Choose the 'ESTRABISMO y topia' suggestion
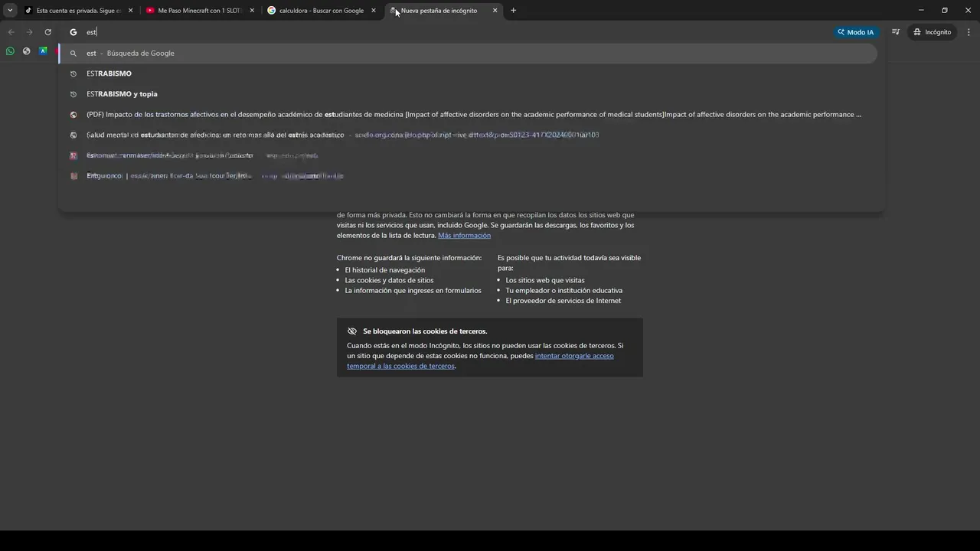This screenshot has height=551, width=980. 468,94
